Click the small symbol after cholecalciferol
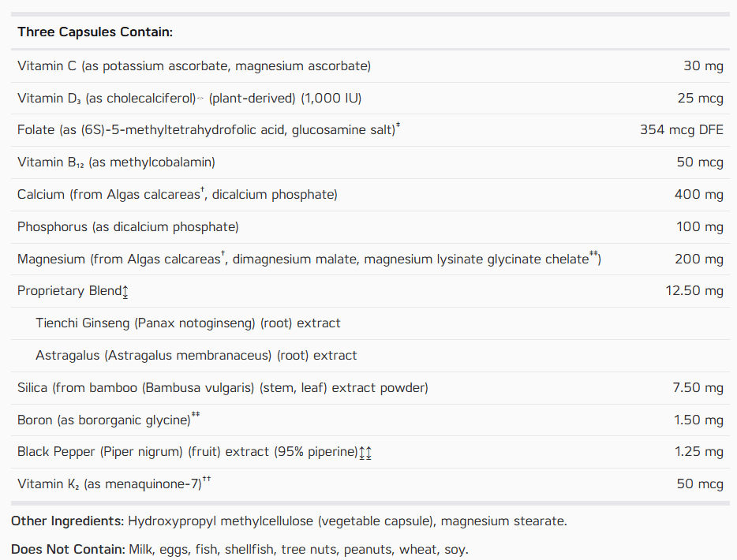 [200, 98]
